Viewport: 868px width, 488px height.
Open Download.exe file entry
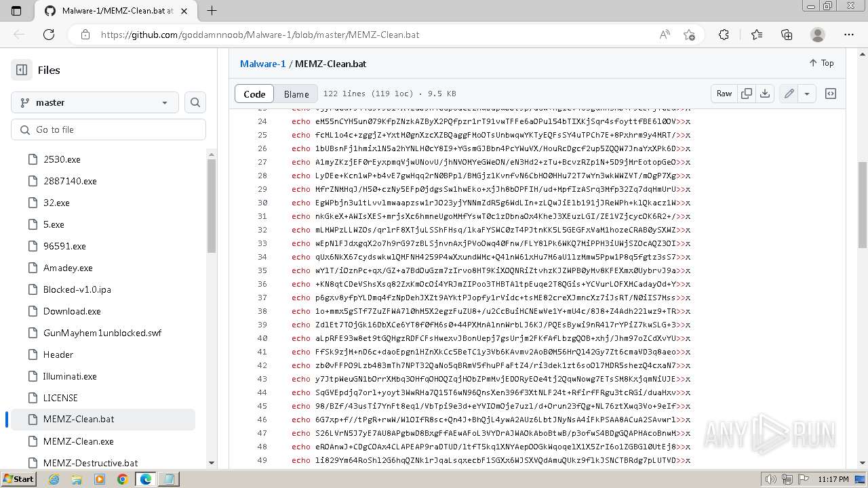(x=72, y=311)
